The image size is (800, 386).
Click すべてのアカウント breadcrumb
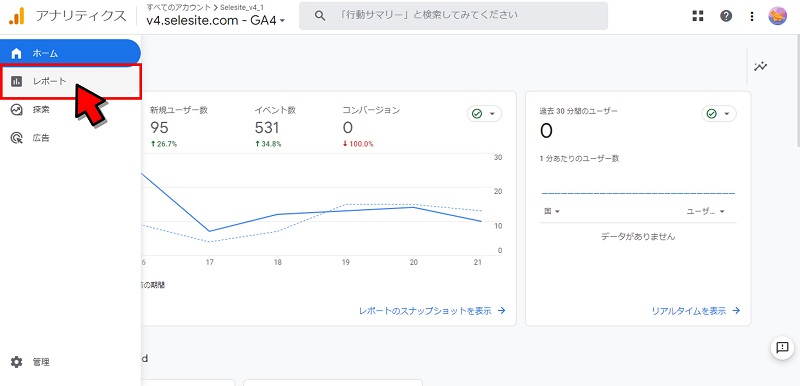[178, 7]
